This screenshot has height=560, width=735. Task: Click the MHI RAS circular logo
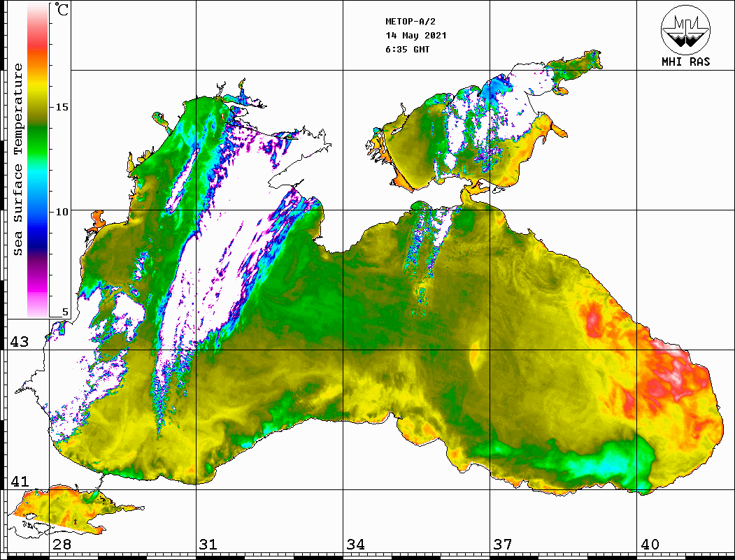(x=685, y=29)
